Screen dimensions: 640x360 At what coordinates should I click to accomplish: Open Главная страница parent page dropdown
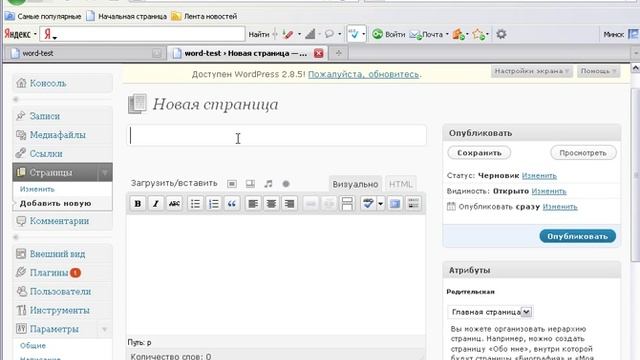pyautogui.click(x=490, y=312)
